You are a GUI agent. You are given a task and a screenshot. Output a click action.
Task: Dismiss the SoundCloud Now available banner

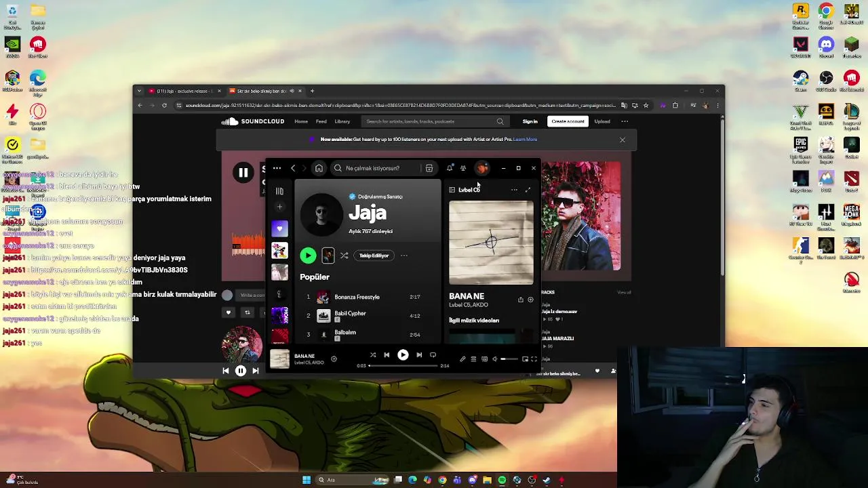[622, 140]
